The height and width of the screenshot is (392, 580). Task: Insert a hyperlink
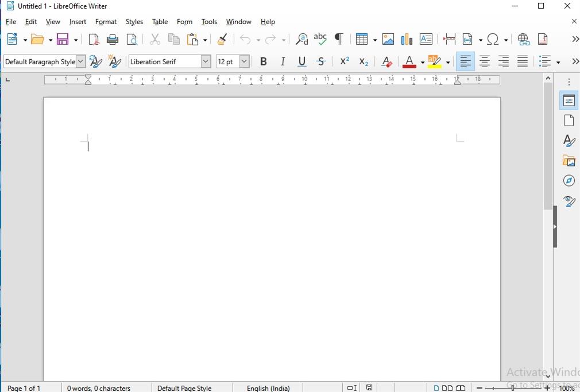click(x=523, y=39)
